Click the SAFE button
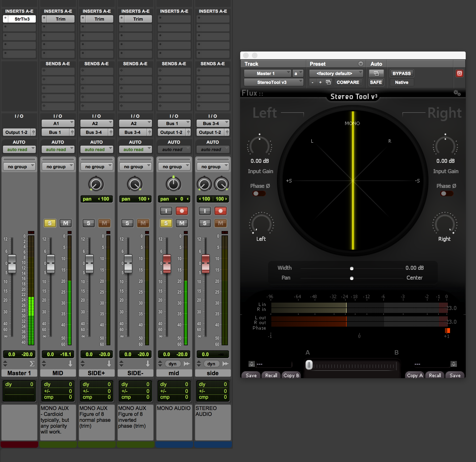This screenshot has height=462, width=476. [x=376, y=82]
